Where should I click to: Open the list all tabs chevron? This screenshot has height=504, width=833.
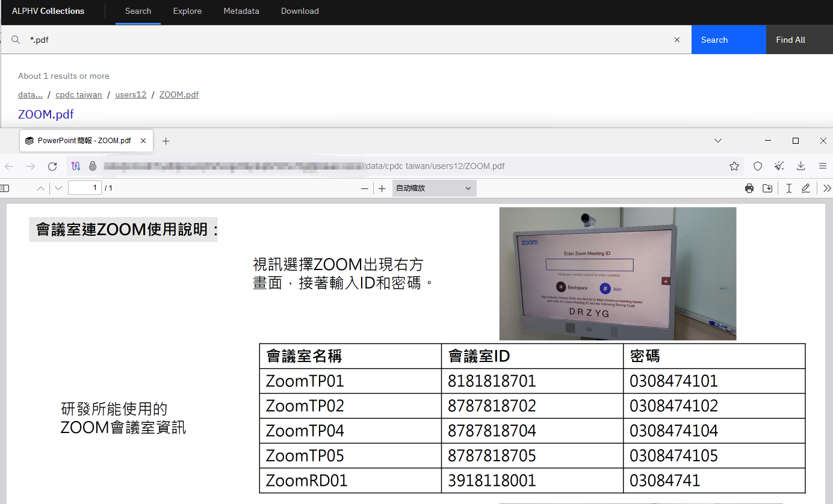(718, 141)
